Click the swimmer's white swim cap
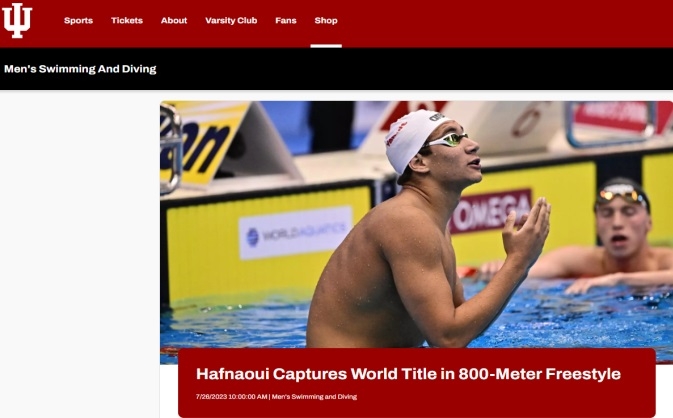673x418 pixels. [x=412, y=137]
